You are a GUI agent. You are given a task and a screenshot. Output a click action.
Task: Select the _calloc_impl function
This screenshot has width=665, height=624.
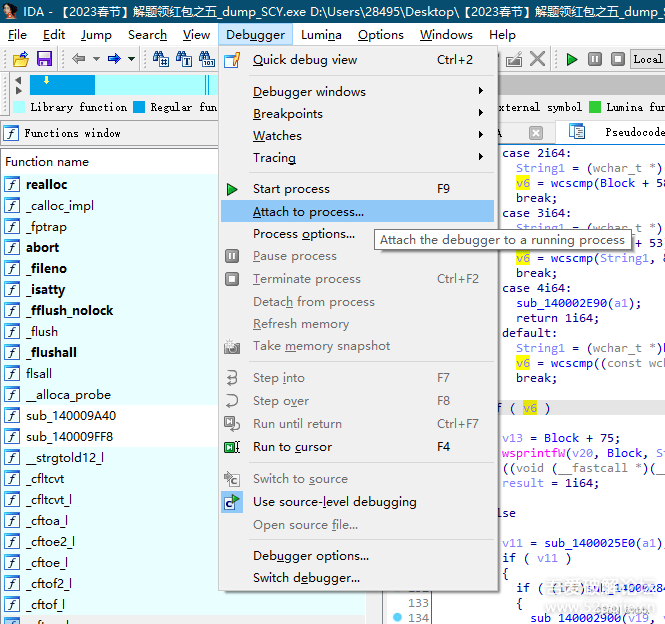pos(60,206)
